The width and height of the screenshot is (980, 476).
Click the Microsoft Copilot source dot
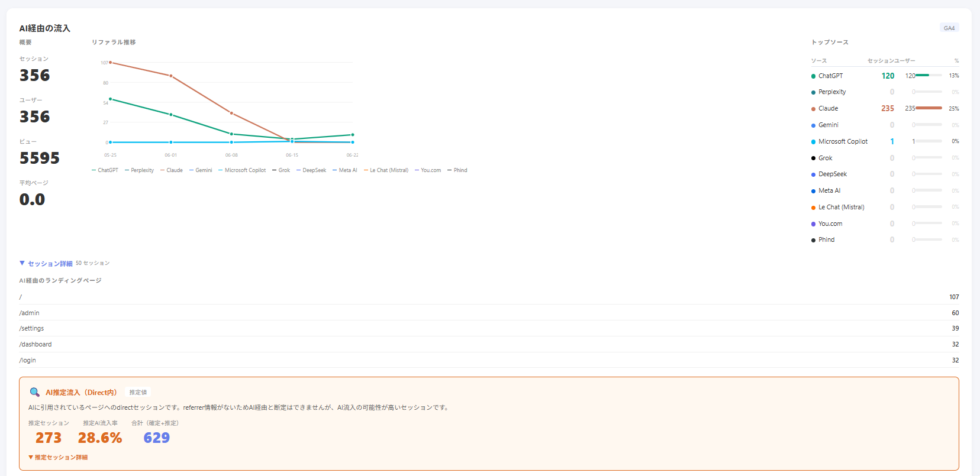click(x=813, y=142)
